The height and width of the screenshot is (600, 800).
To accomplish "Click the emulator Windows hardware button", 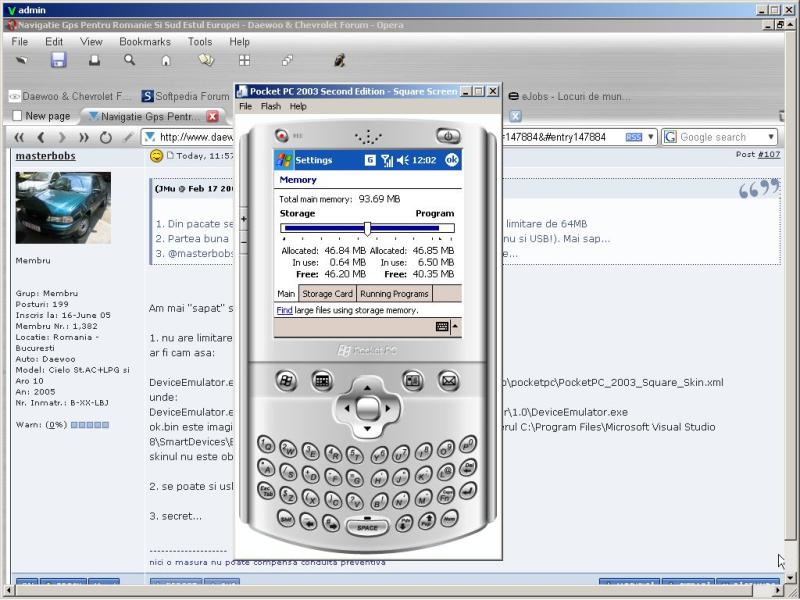I will coord(286,381).
